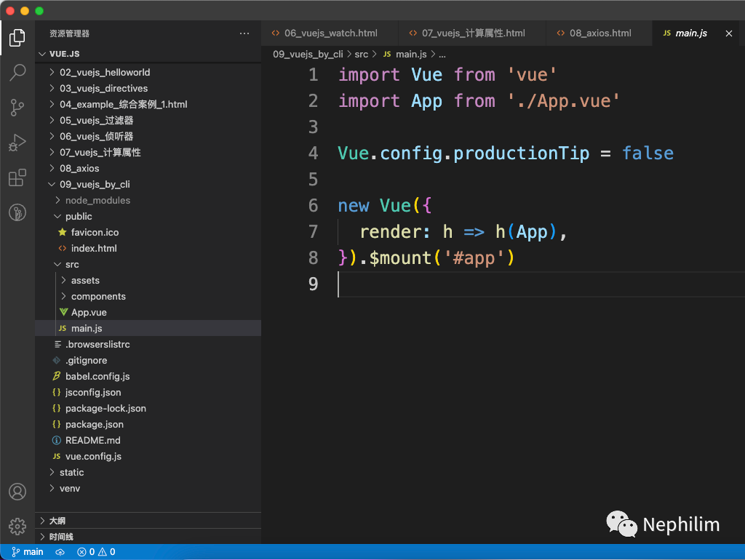Viewport: 745px width, 560px height.
Task: Click the main.js breadcrumb segment
Action: coord(405,54)
